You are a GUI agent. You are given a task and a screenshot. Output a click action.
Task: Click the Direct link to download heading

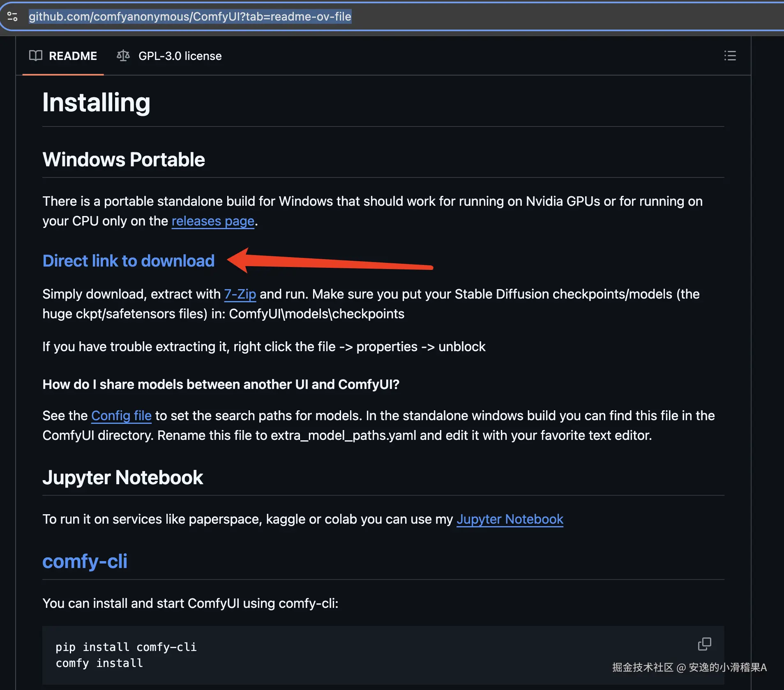tap(129, 261)
